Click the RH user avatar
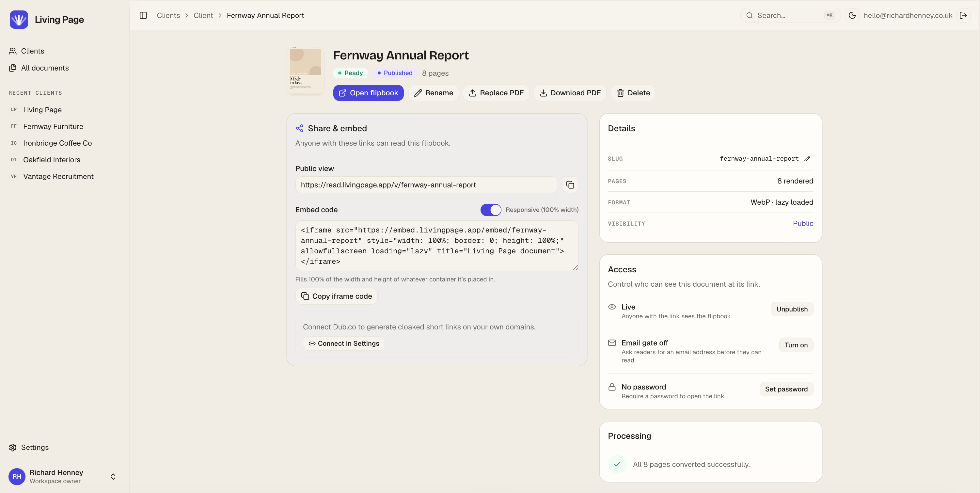The width and height of the screenshot is (980, 493). tap(17, 477)
